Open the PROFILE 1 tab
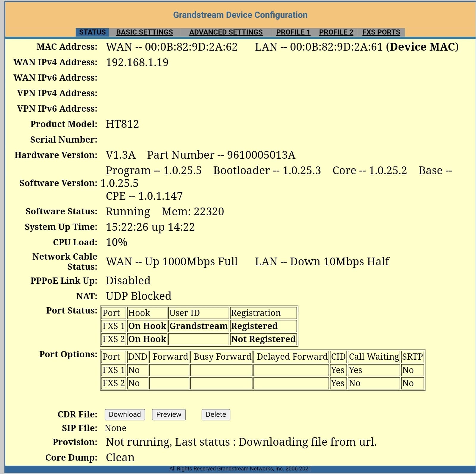Image resolution: width=476 pixels, height=474 pixels. coord(293,32)
